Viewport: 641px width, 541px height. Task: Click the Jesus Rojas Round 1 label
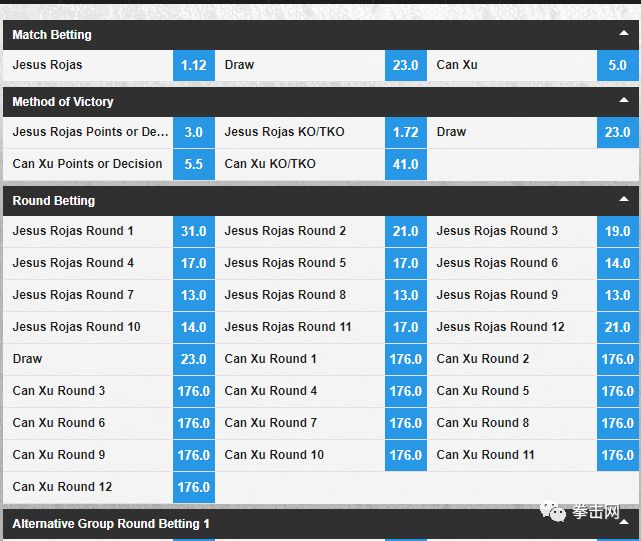tap(73, 231)
